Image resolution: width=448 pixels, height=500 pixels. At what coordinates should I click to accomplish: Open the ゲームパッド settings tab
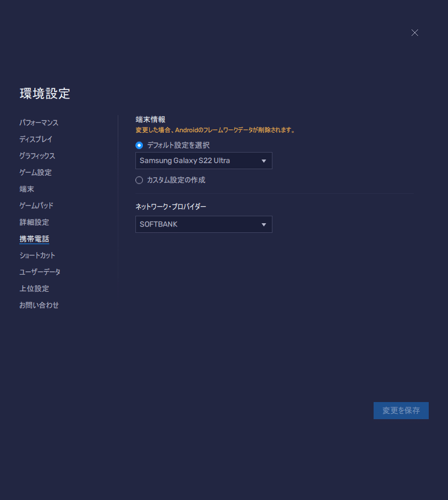(36, 206)
